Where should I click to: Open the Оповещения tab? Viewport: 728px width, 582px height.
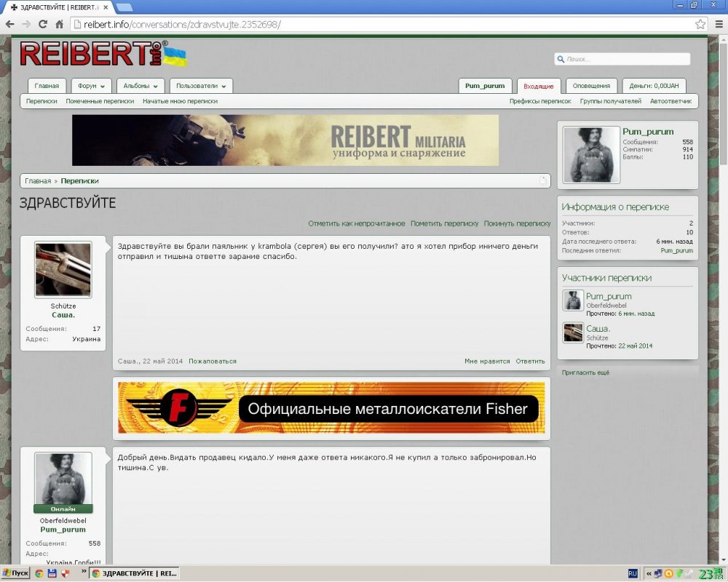(x=591, y=86)
